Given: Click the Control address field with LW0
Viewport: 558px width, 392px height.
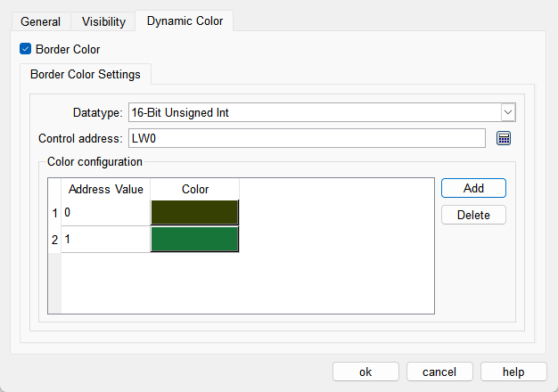Looking at the screenshot, I should pyautogui.click(x=306, y=138).
